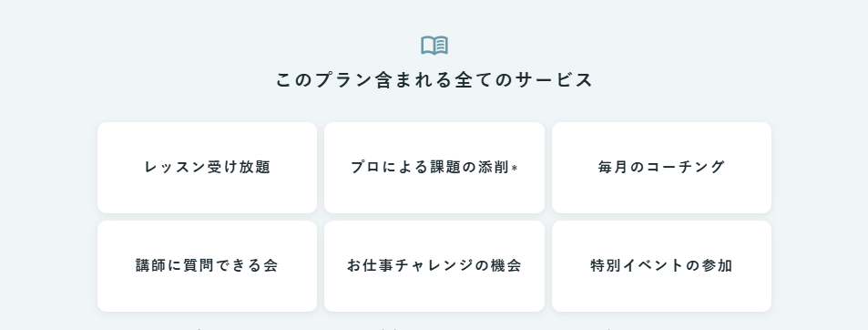This screenshot has width=868, height=330.
Task: Select the レッスン受け放題 card
Action: pyautogui.click(x=207, y=167)
